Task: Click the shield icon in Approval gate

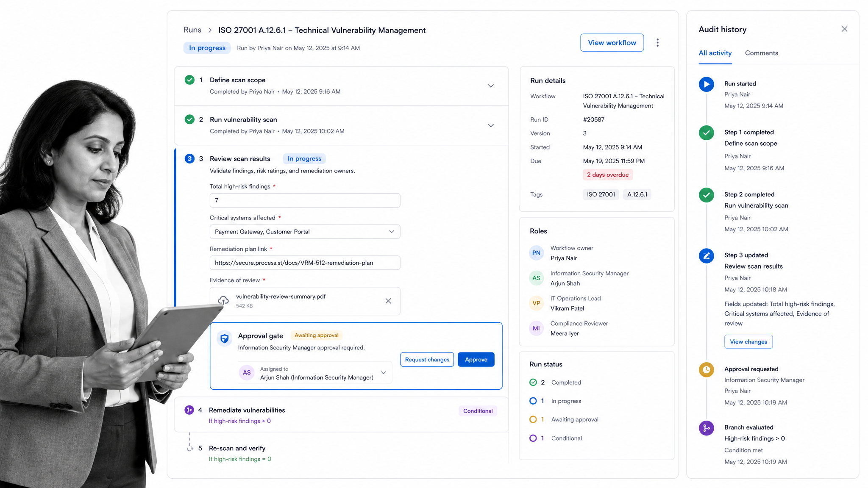Action: [225, 338]
